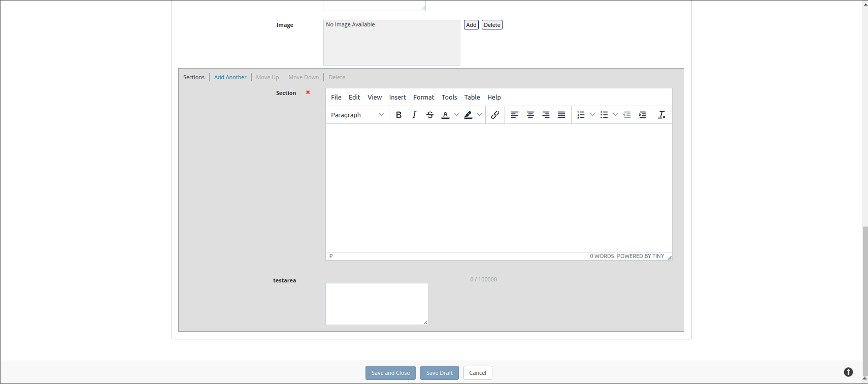Viewport: 868px width, 384px height.
Task: Click Save and Close
Action: click(390, 373)
